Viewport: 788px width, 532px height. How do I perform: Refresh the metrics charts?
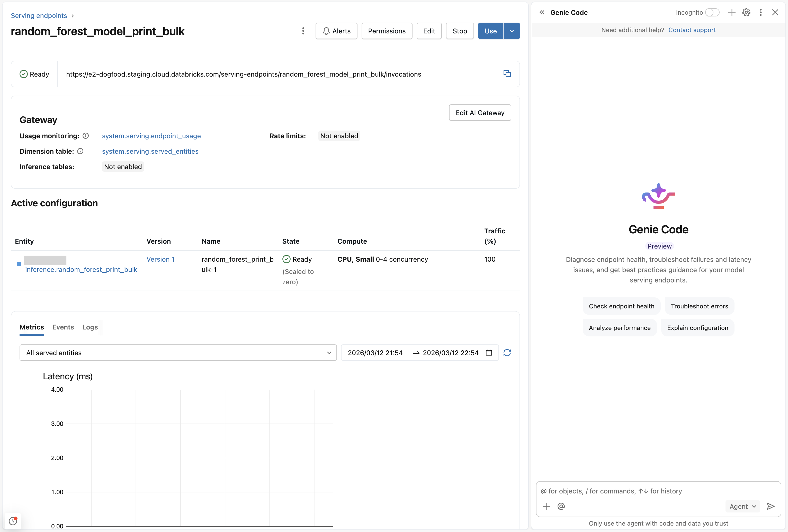pyautogui.click(x=507, y=353)
